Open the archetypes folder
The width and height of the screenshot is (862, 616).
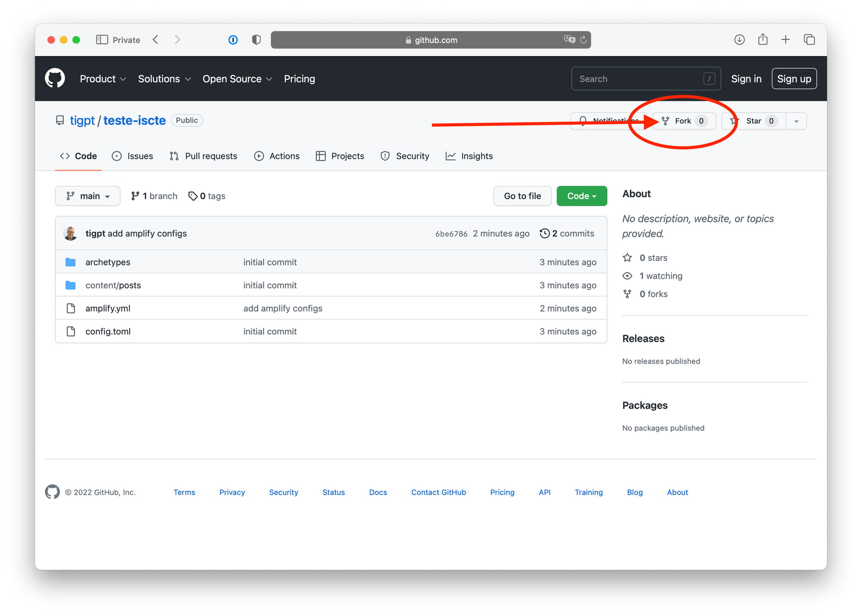click(108, 262)
